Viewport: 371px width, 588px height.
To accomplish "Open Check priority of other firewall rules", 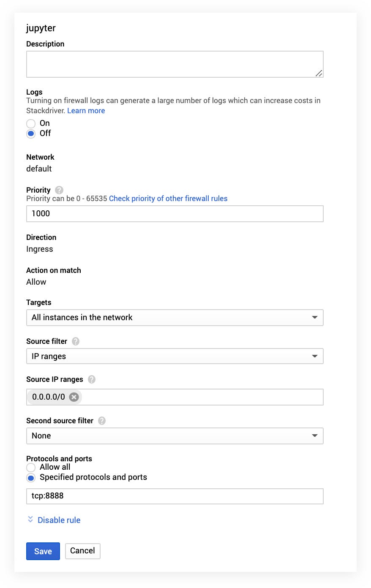I will point(168,199).
